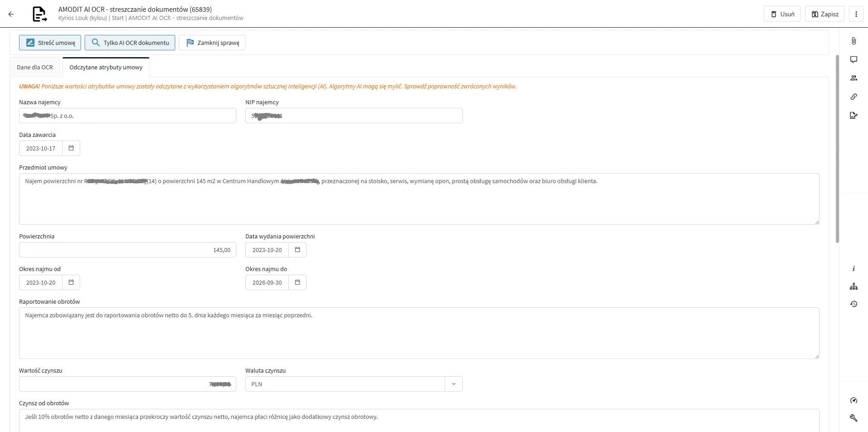Viewport: 868px width, 432px height.
Task: Delete the case with the Usuń button
Action: [x=782, y=14]
